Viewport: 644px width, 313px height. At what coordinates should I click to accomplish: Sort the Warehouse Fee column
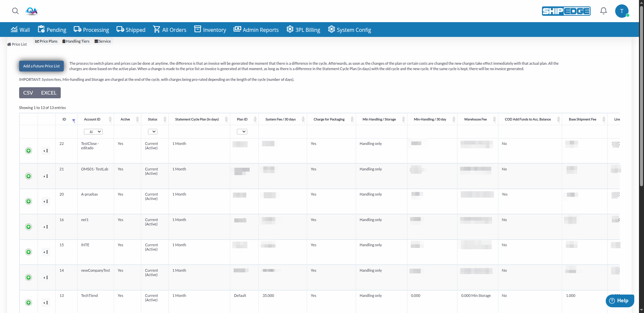coord(494,119)
